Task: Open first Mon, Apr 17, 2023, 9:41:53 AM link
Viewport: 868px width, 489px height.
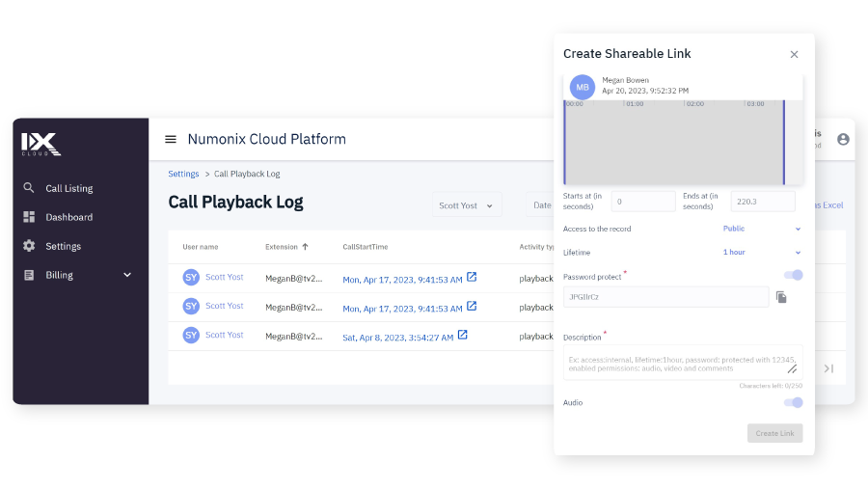Action: 402,280
